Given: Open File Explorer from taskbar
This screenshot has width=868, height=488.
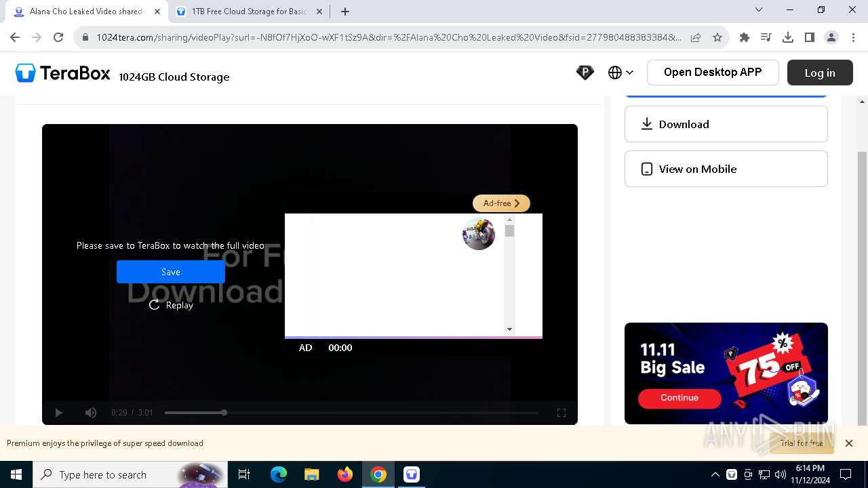Looking at the screenshot, I should pyautogui.click(x=312, y=474).
